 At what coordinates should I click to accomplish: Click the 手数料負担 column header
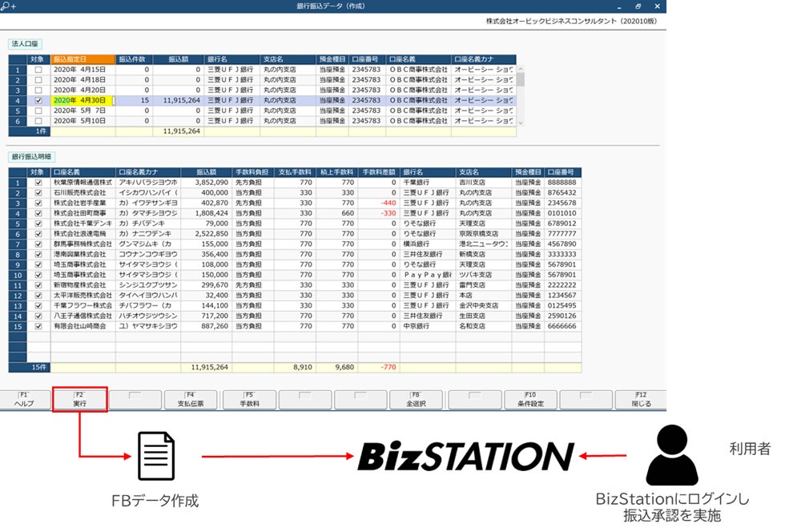click(252, 172)
